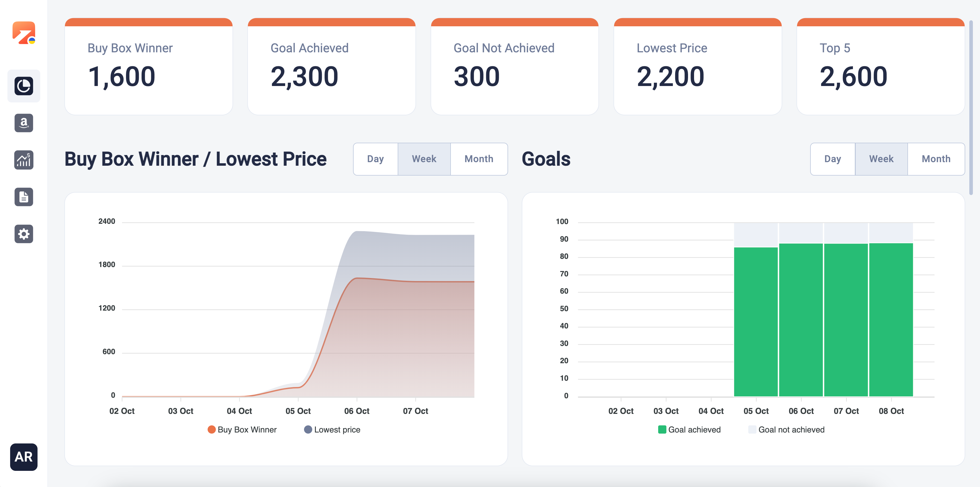Screen dimensions: 980x487
Task: Toggle Goal not achieved legend series
Action: tap(786, 429)
